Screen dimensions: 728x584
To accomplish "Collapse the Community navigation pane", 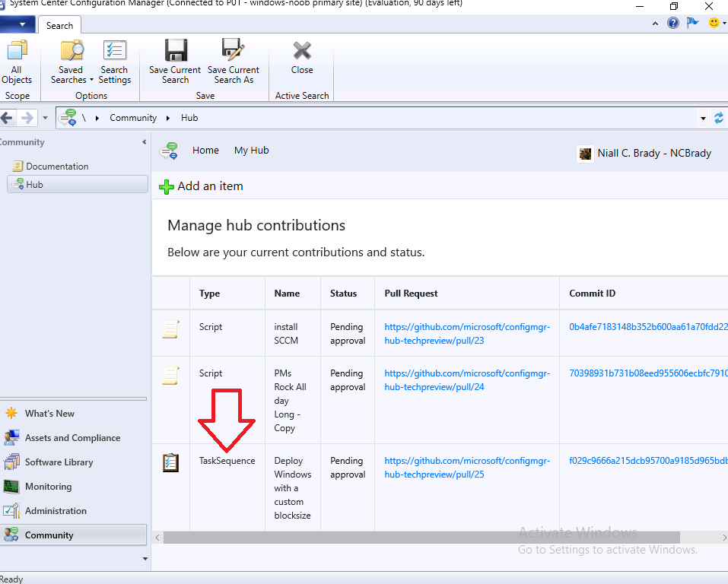I will pyautogui.click(x=145, y=142).
